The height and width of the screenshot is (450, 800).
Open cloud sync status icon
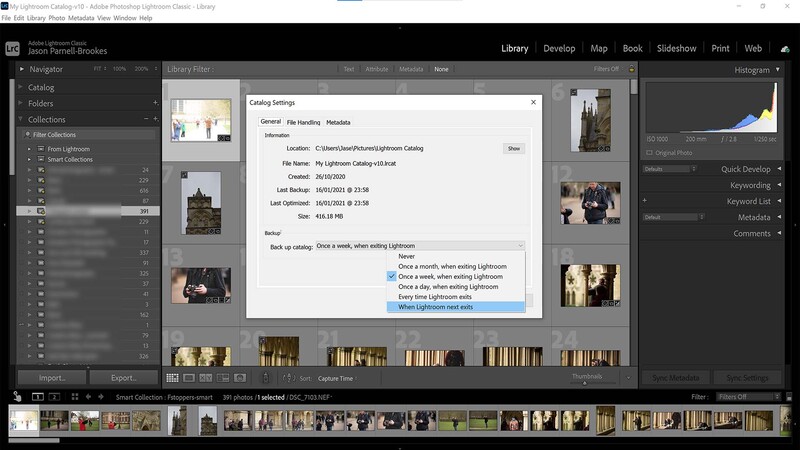(785, 49)
